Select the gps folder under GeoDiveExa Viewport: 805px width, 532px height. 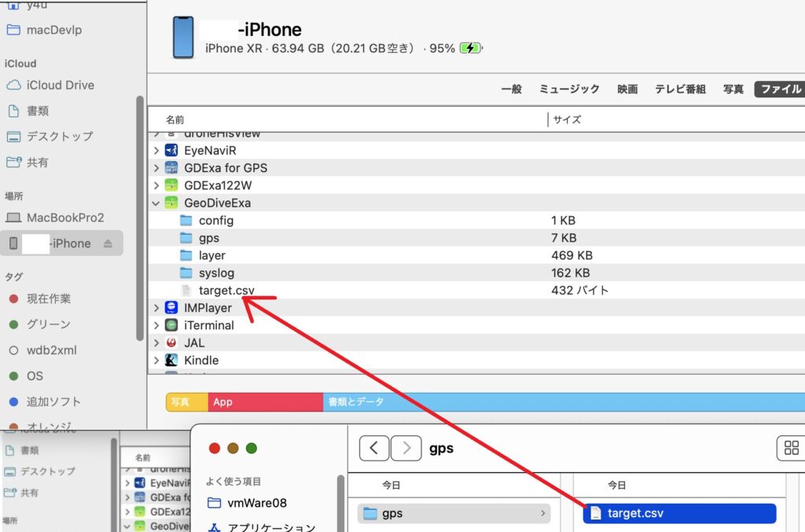tap(209, 238)
